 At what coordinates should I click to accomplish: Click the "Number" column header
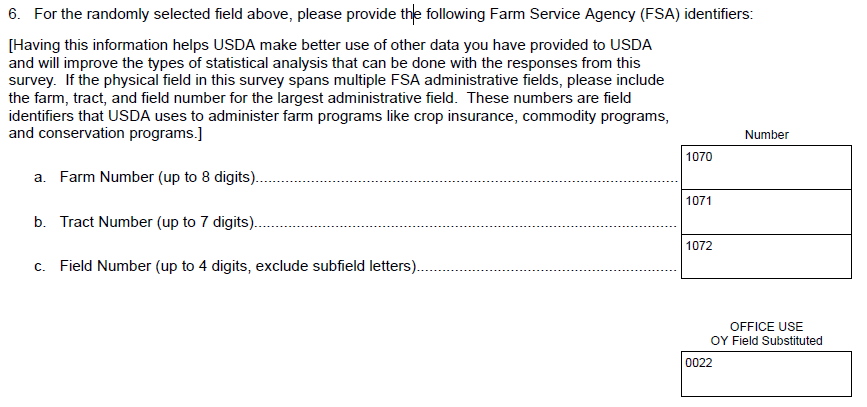coord(766,135)
